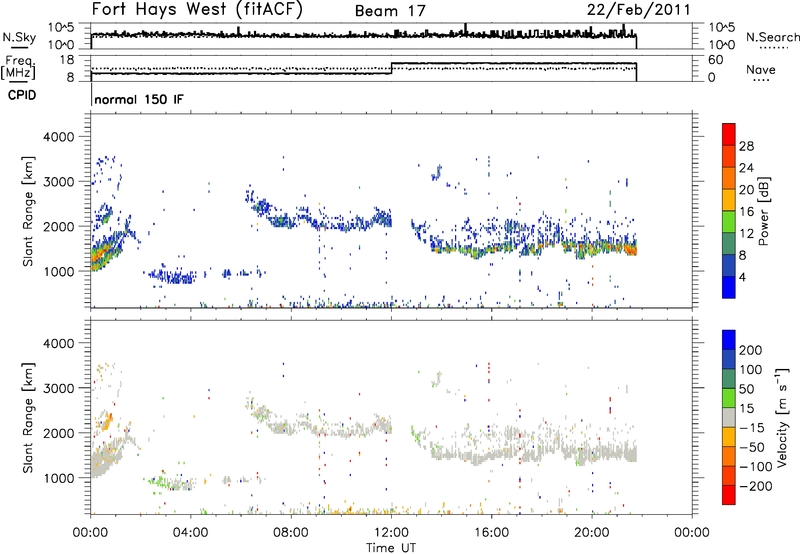
Task: Click the '28' label on the power colorbar
Action: pos(746,146)
